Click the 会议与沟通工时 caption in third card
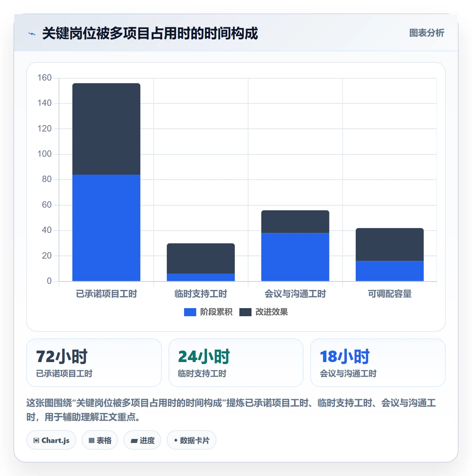The height and width of the screenshot is (476, 472). 348,374
